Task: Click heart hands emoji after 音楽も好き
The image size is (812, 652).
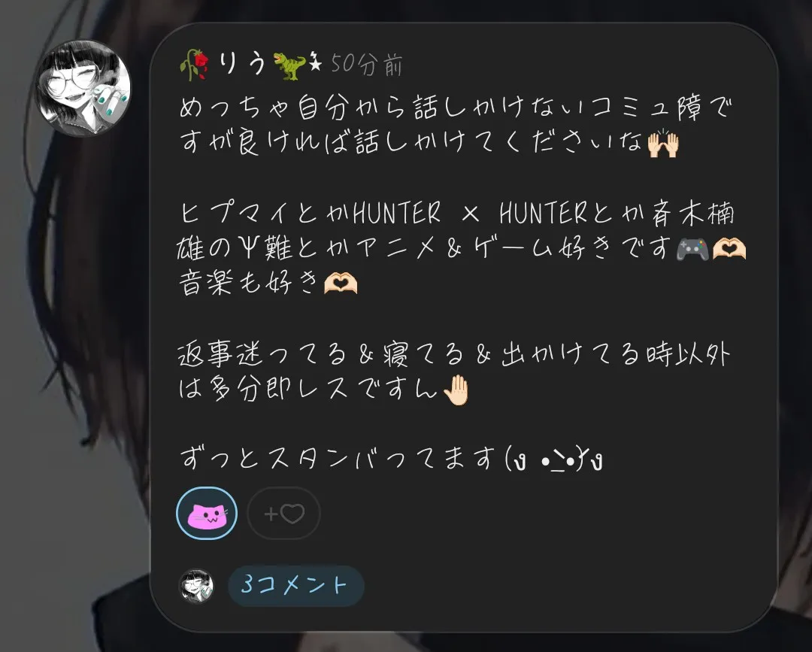Action: click(341, 284)
